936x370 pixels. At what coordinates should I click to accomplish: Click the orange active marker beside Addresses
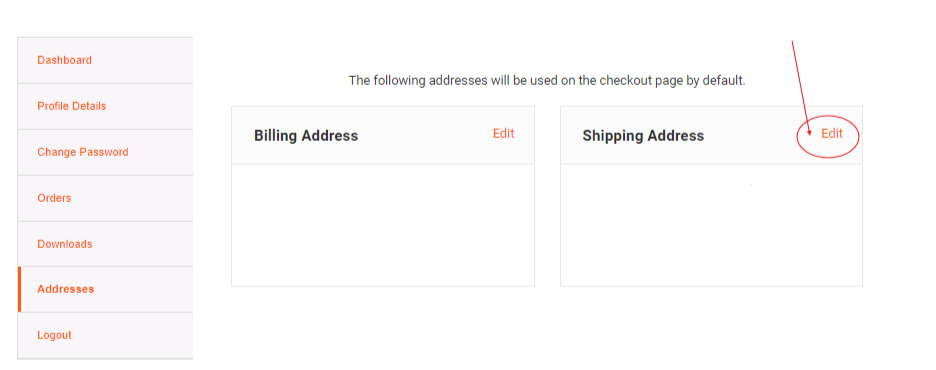click(x=19, y=289)
